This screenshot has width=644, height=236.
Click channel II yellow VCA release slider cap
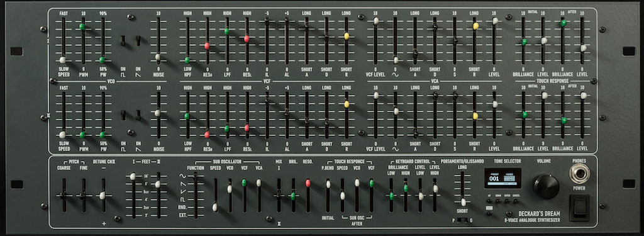pos(475,116)
